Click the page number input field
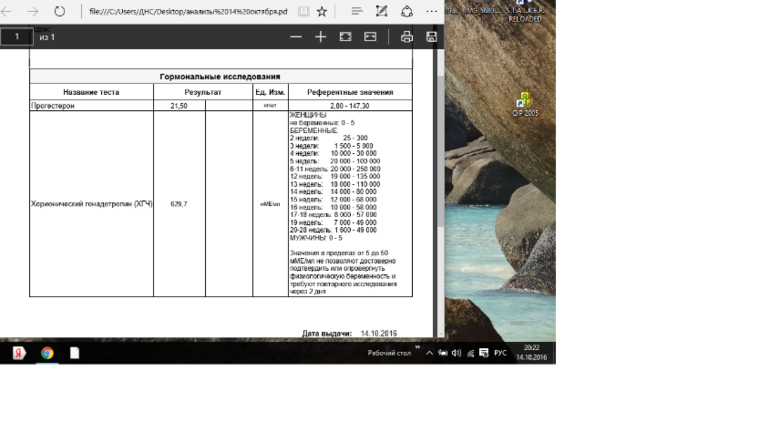 (17, 37)
